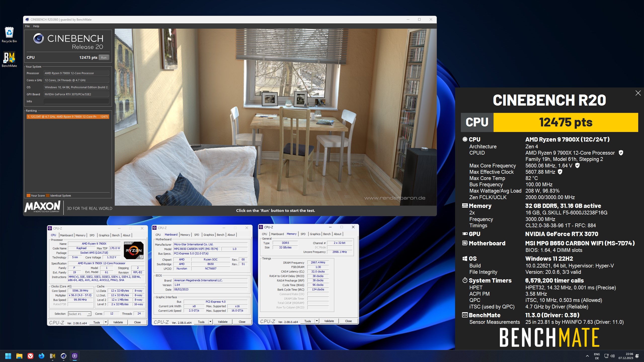This screenshot has width=644, height=362.
Task: Click the Motherboard section icon in BenchMate
Action: click(x=465, y=243)
